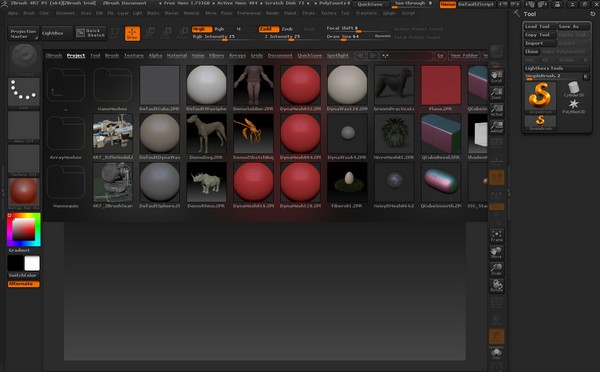Image resolution: width=600 pixels, height=372 pixels.
Task: Open the Quick Sketch tool
Action: tap(90, 33)
